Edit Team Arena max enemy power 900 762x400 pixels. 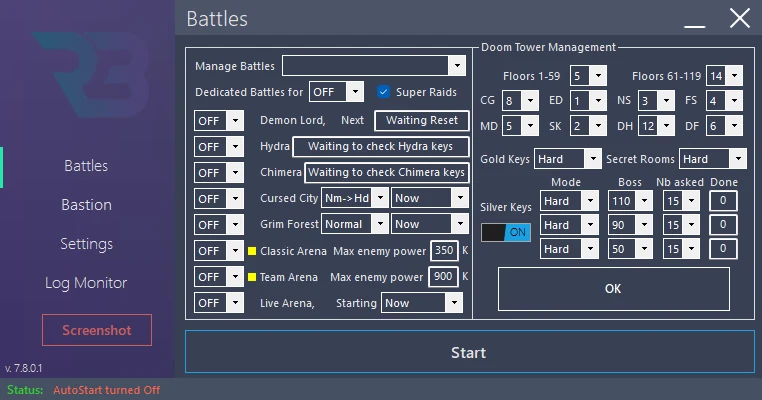coord(443,277)
